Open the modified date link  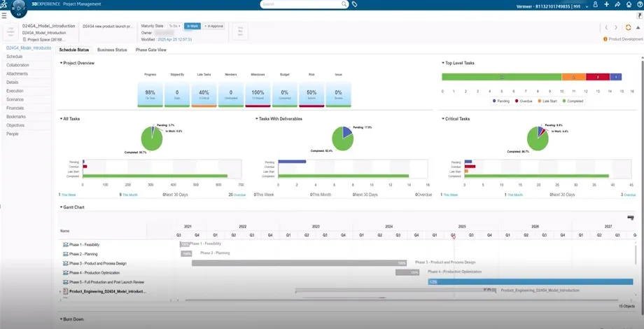174,39
